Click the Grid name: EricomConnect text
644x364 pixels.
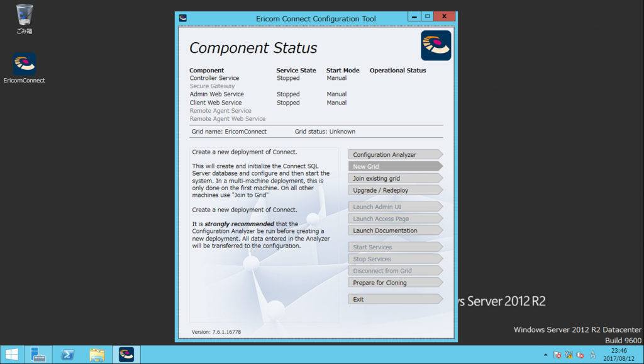(229, 132)
